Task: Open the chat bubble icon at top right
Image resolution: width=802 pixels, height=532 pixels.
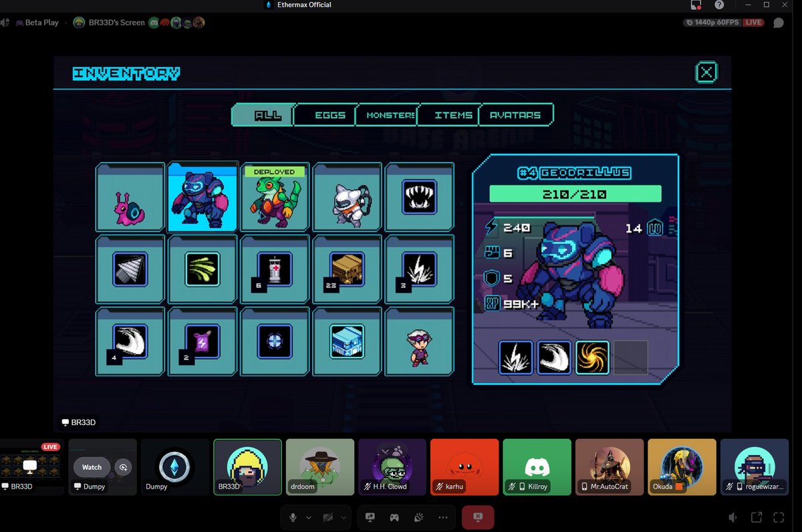Action: pos(778,23)
